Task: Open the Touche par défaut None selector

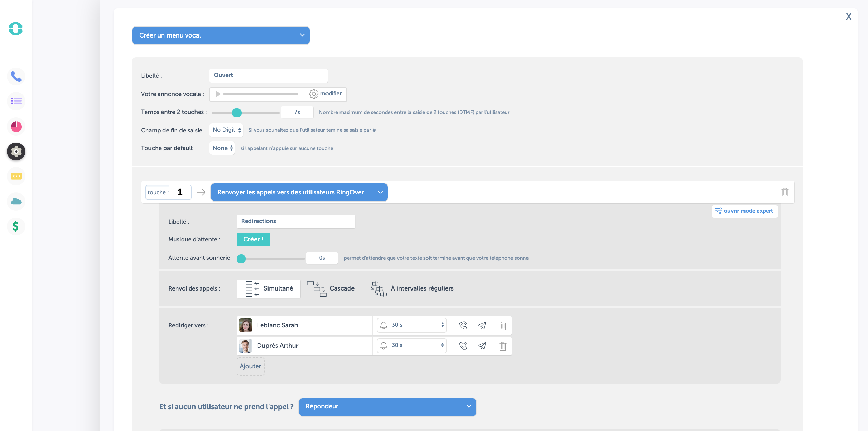Action: point(222,148)
